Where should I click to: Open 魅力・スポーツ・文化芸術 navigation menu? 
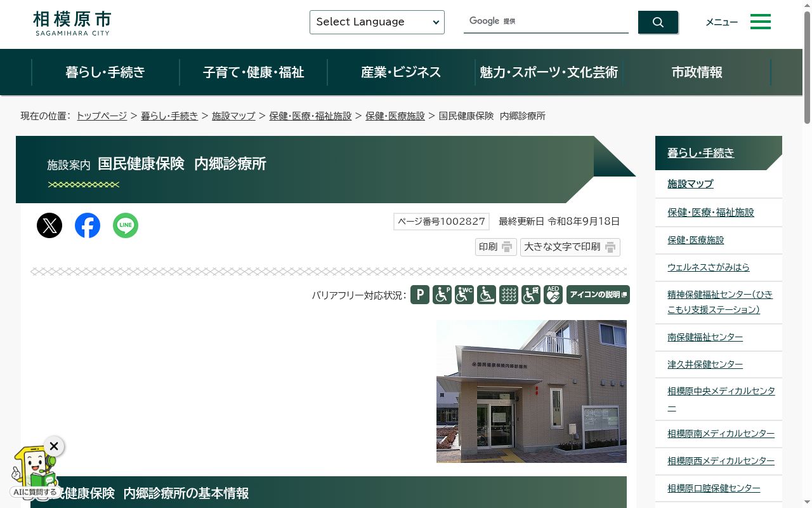point(549,72)
